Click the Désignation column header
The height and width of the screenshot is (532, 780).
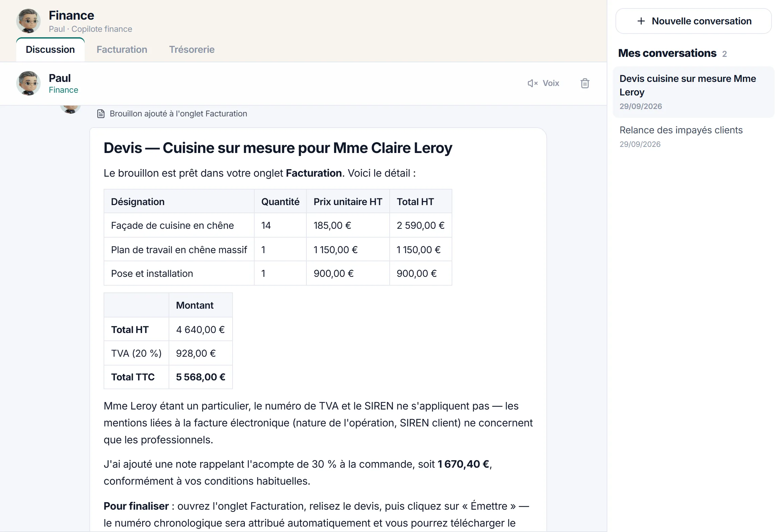pos(179,201)
